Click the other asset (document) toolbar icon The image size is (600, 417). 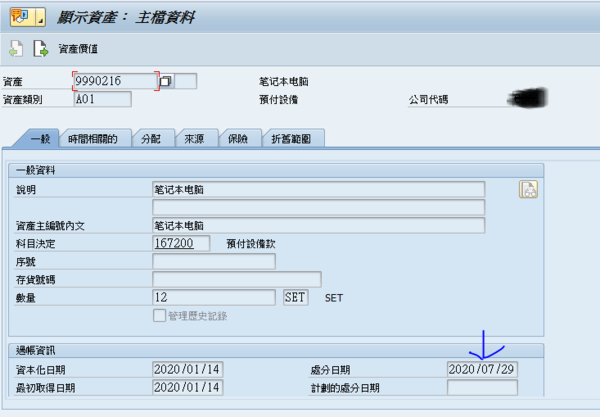point(16,48)
